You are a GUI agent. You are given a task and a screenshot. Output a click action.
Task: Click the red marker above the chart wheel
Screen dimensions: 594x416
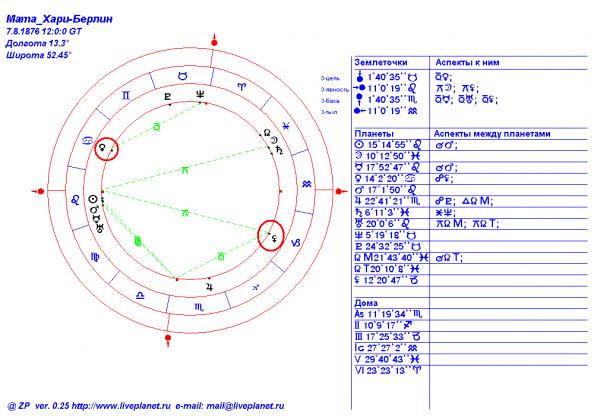[214, 41]
